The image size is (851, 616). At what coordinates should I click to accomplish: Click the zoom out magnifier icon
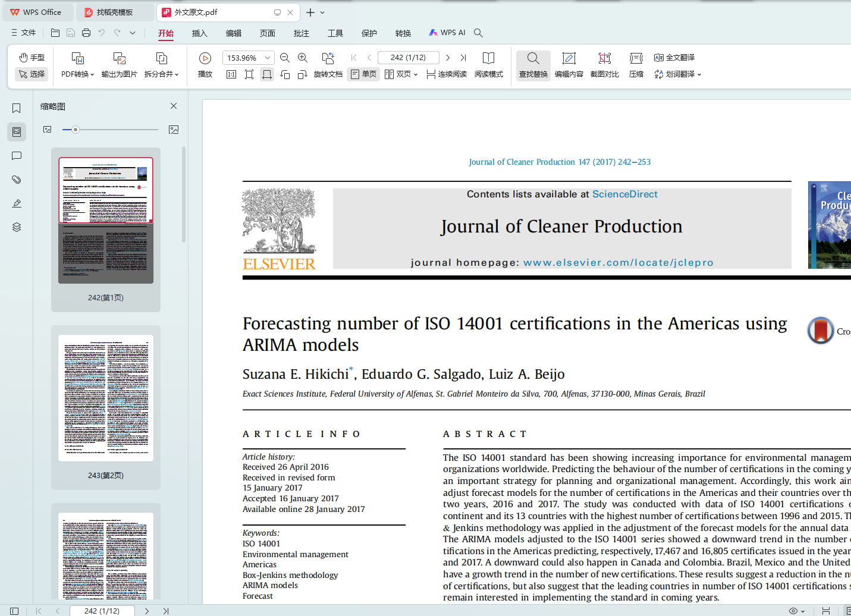(285, 58)
